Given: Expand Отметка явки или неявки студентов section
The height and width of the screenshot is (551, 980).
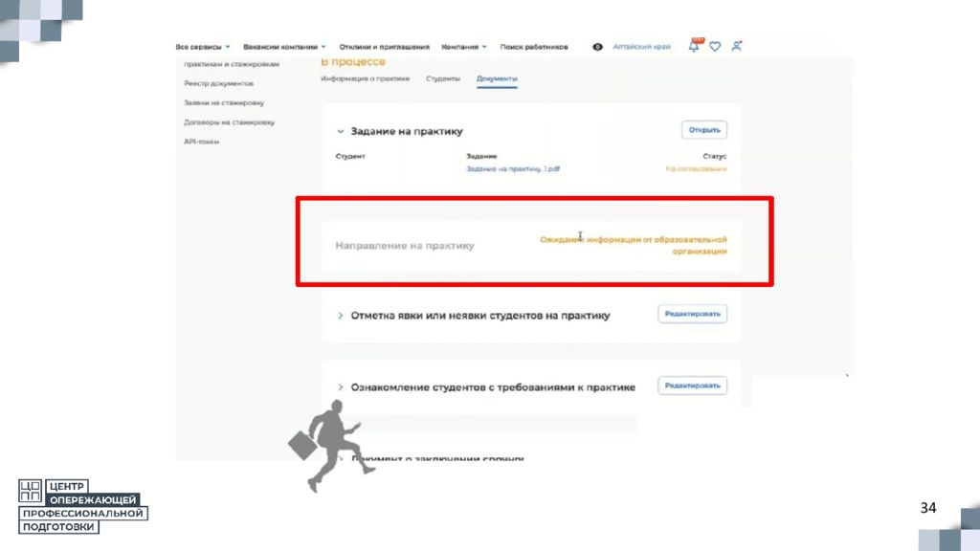Looking at the screenshot, I should (341, 316).
